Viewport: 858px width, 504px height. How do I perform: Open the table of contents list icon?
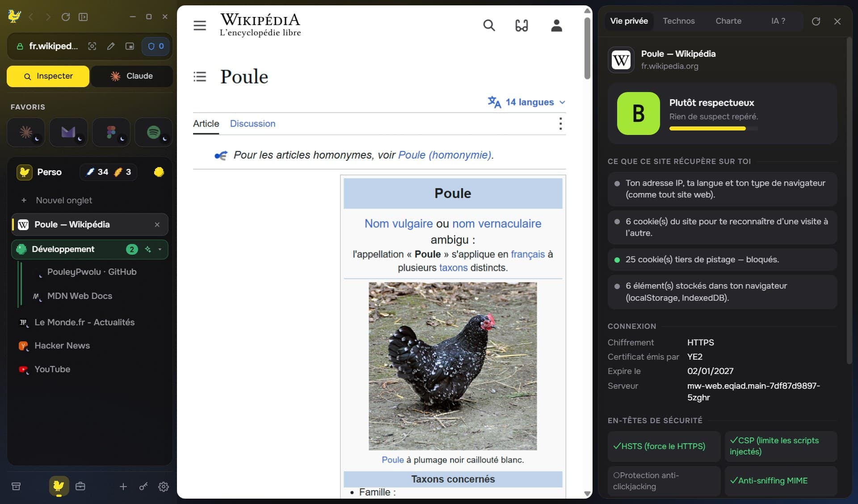tap(200, 76)
